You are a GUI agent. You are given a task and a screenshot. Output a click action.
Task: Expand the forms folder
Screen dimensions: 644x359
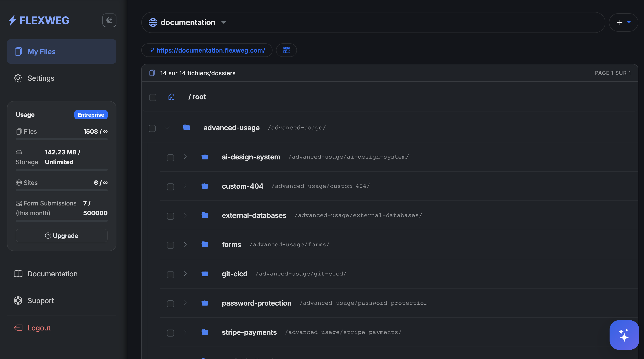click(185, 245)
